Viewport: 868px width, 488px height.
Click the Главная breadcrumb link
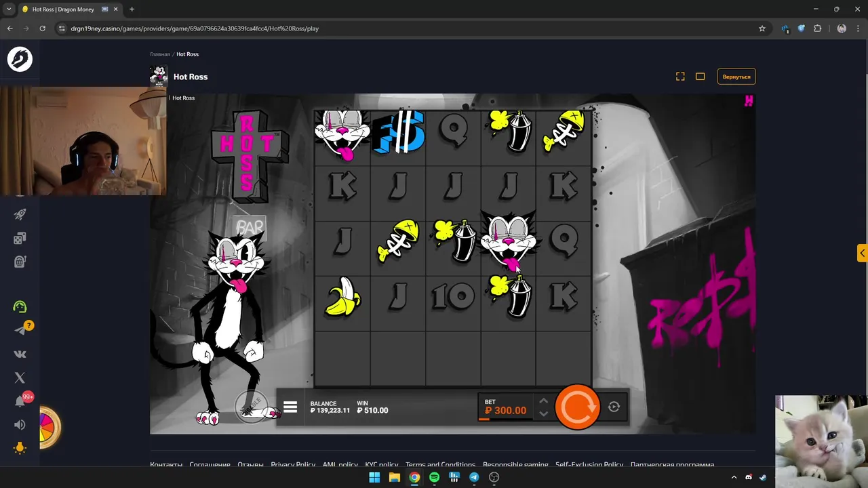click(x=160, y=54)
